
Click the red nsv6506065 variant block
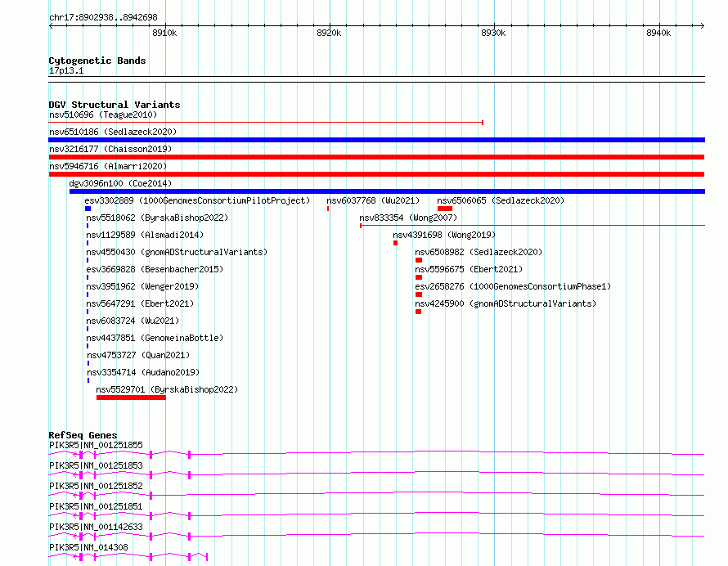(445, 209)
